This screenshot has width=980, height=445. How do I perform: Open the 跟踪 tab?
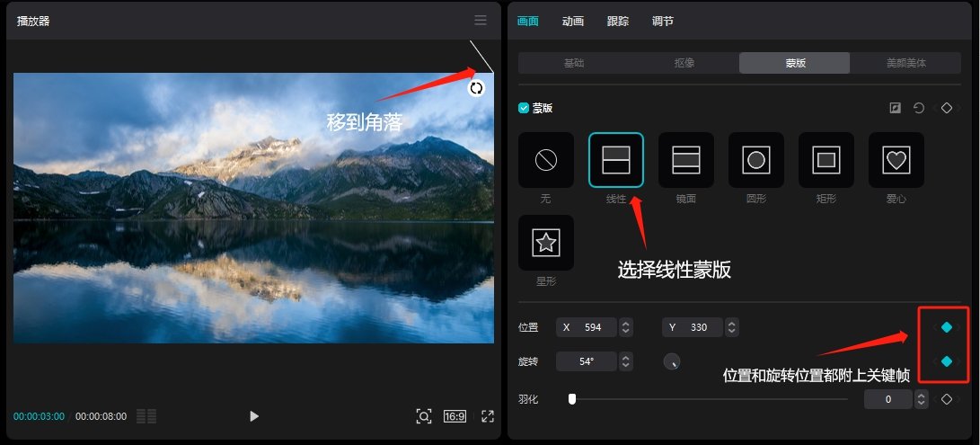[617, 22]
